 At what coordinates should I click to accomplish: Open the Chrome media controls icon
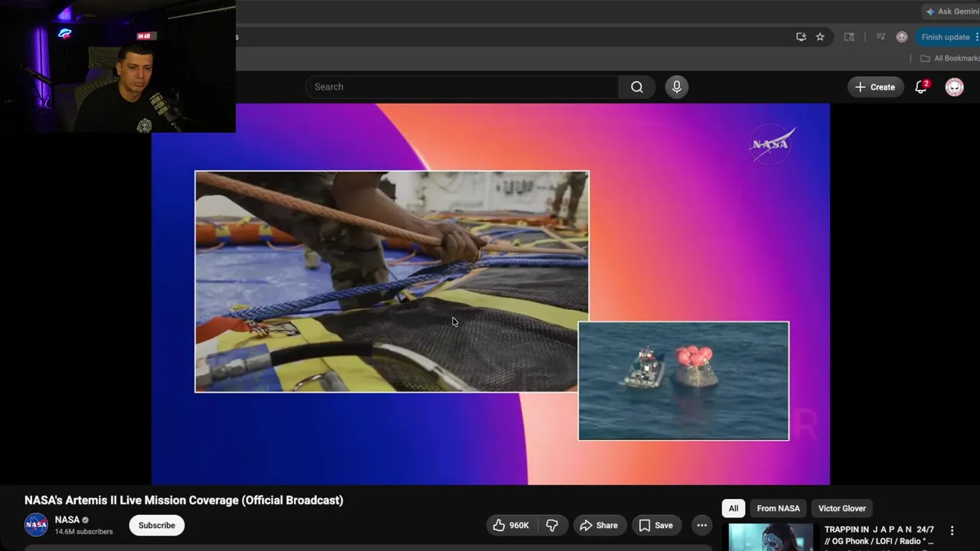pos(880,37)
